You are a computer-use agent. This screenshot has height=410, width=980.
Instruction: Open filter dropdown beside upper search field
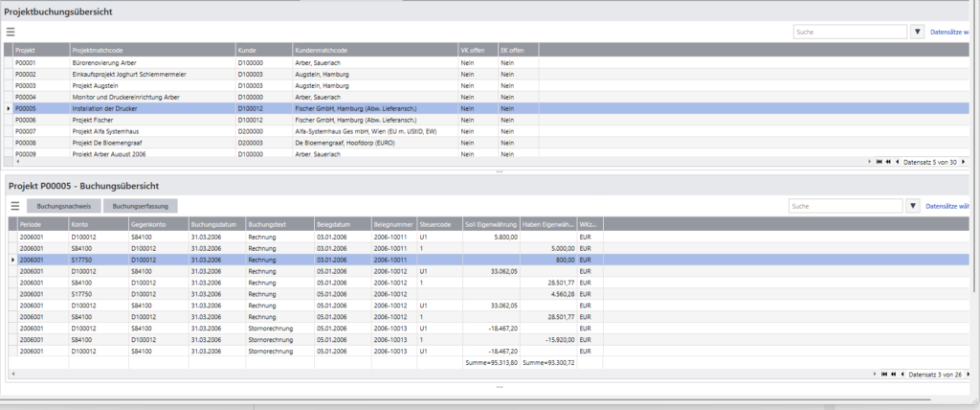pos(917,32)
